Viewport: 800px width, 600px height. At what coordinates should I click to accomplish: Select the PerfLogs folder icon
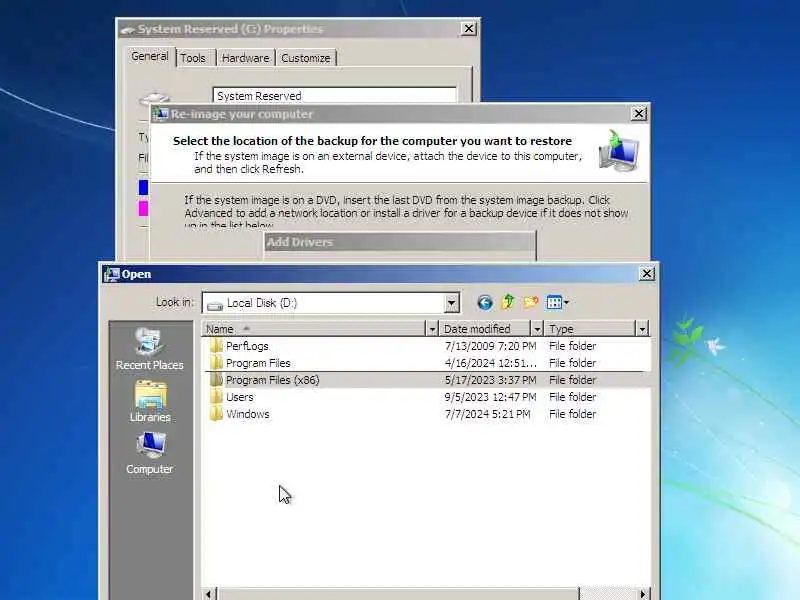click(x=216, y=346)
